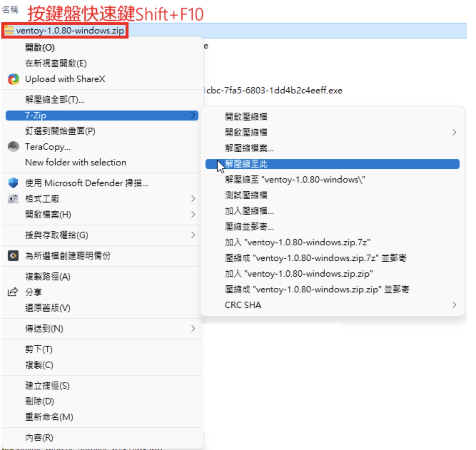
Task: Click the highlighted 解壓縮至此 entry
Action: click(333, 164)
